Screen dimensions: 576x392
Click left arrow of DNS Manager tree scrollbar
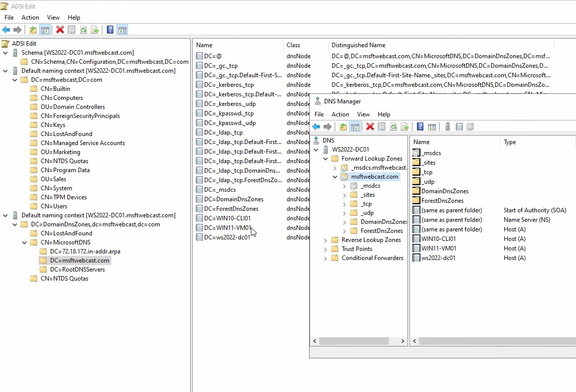click(x=315, y=341)
